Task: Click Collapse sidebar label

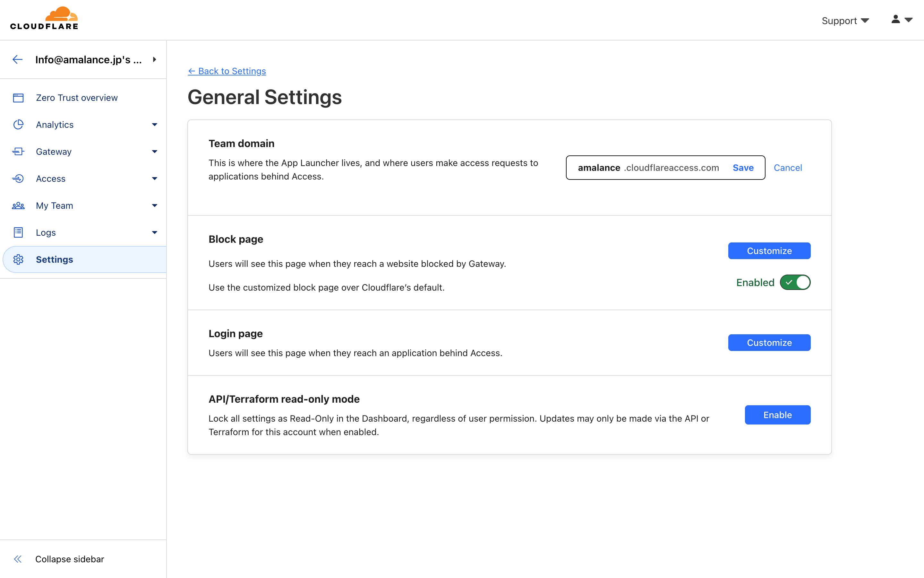Action: (70, 559)
